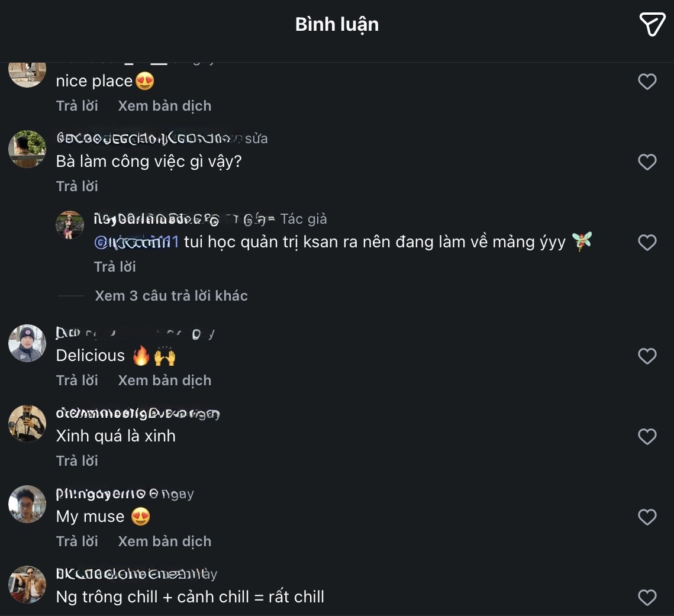The height and width of the screenshot is (616, 674).
Task: Reply to the author's tagged reply
Action: [115, 266]
